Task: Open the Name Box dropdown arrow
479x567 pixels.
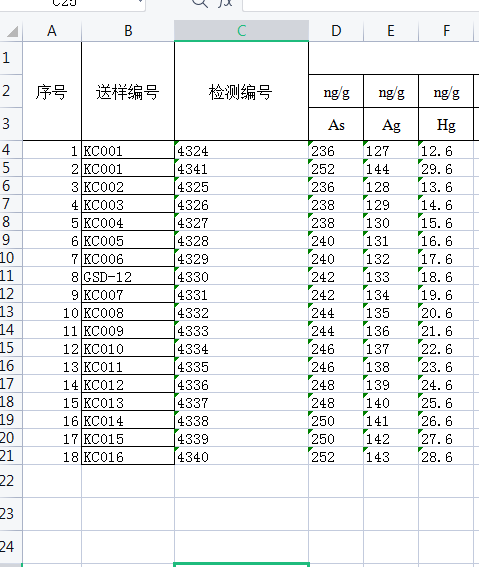Action: click(140, 2)
